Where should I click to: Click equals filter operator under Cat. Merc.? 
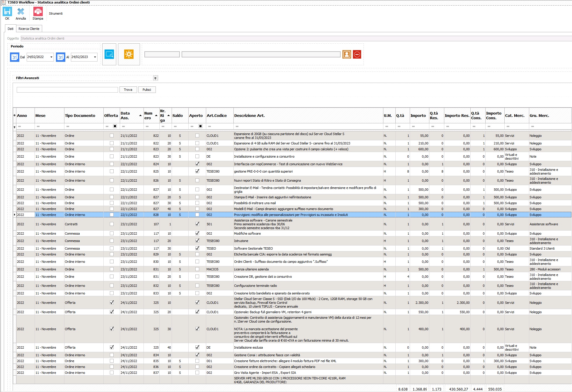click(x=508, y=126)
